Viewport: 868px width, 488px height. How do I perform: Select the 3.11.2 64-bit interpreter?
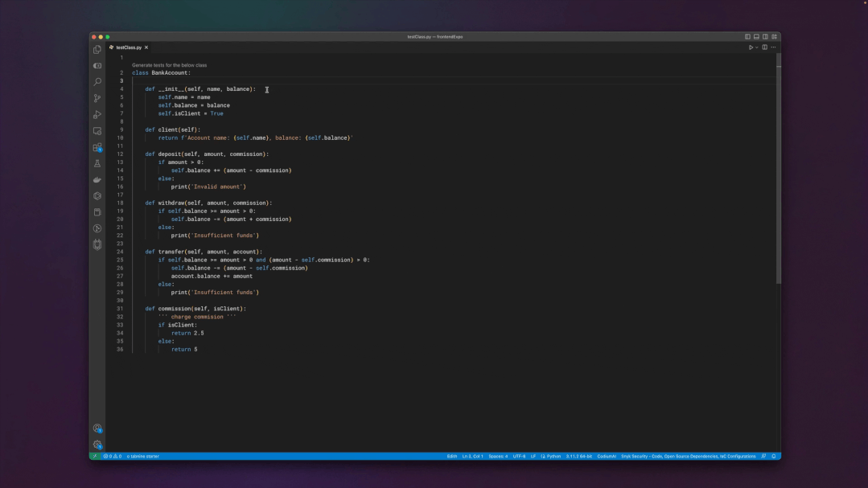[579, 457]
